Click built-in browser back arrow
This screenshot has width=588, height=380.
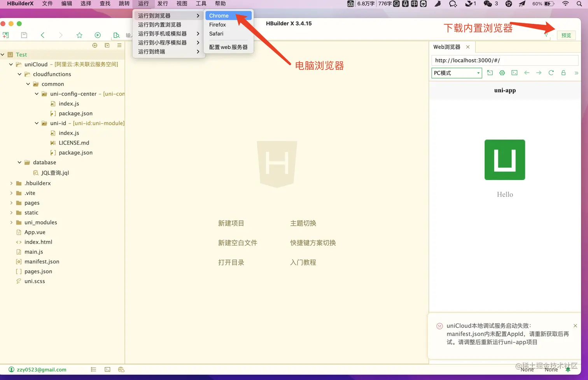527,73
